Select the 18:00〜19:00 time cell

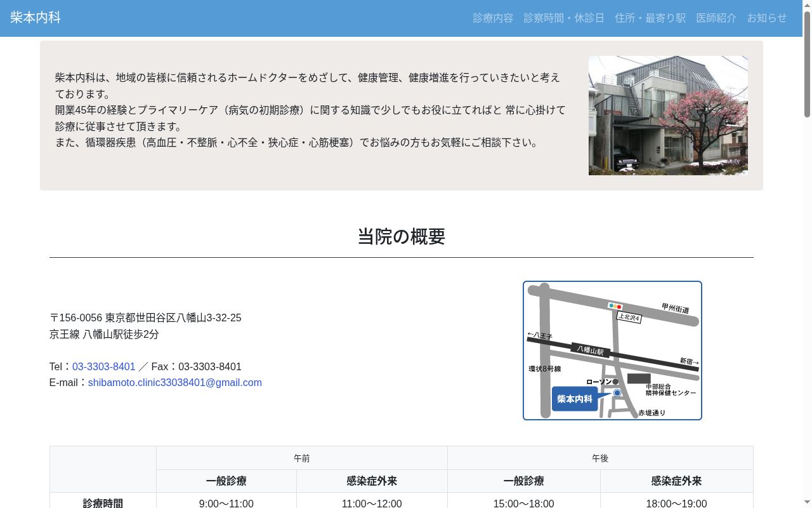pos(676,503)
